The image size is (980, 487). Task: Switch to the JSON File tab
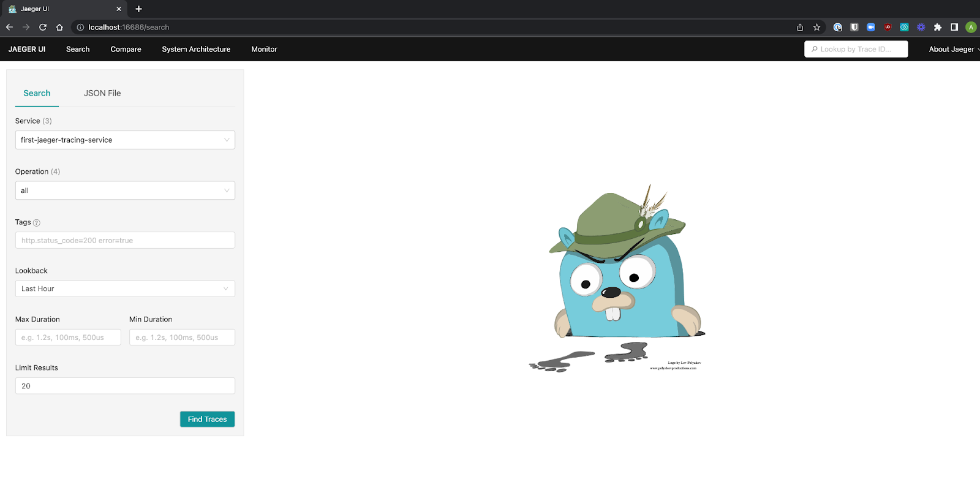(102, 93)
